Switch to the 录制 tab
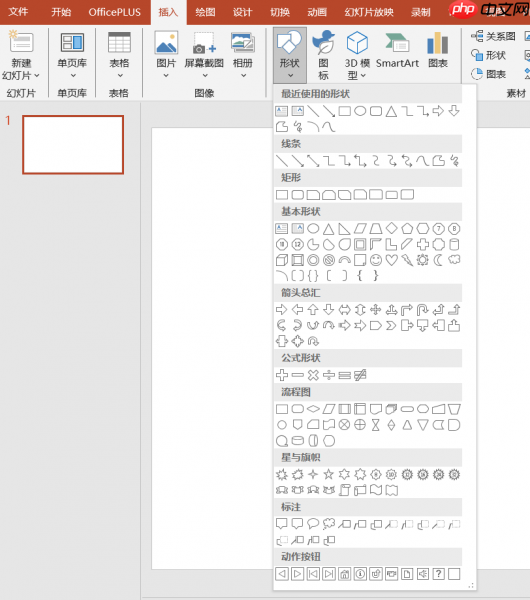 (421, 12)
